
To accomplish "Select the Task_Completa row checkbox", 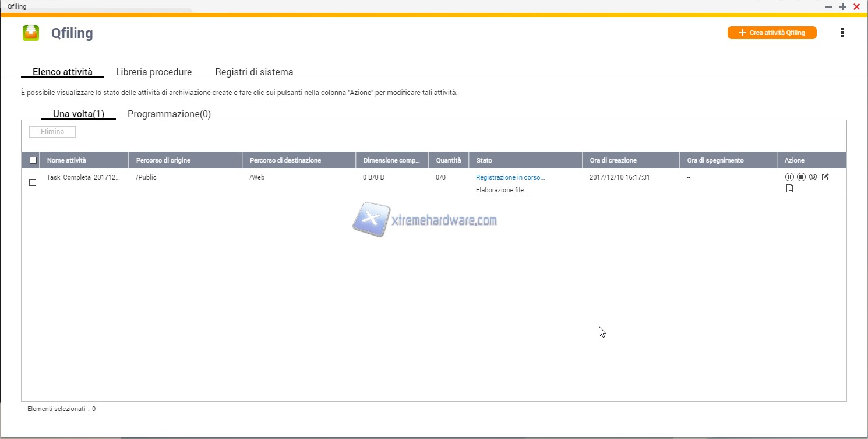I will click(x=33, y=182).
